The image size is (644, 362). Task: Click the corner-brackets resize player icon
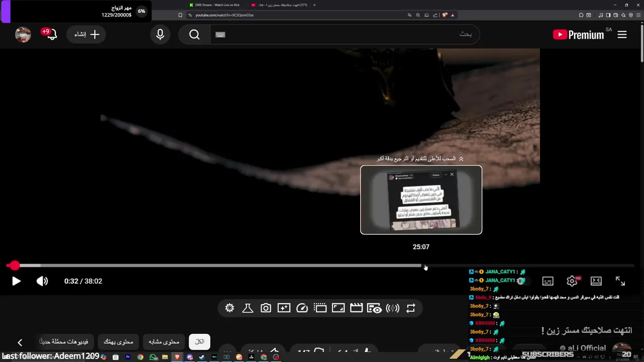[x=338, y=308]
